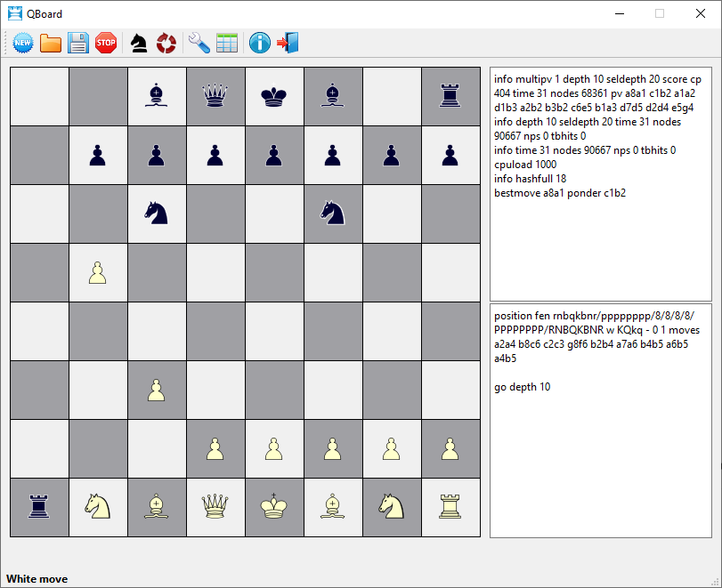The image size is (722, 588).
Task: Click the 'go depth 10' text
Action: tap(523, 387)
